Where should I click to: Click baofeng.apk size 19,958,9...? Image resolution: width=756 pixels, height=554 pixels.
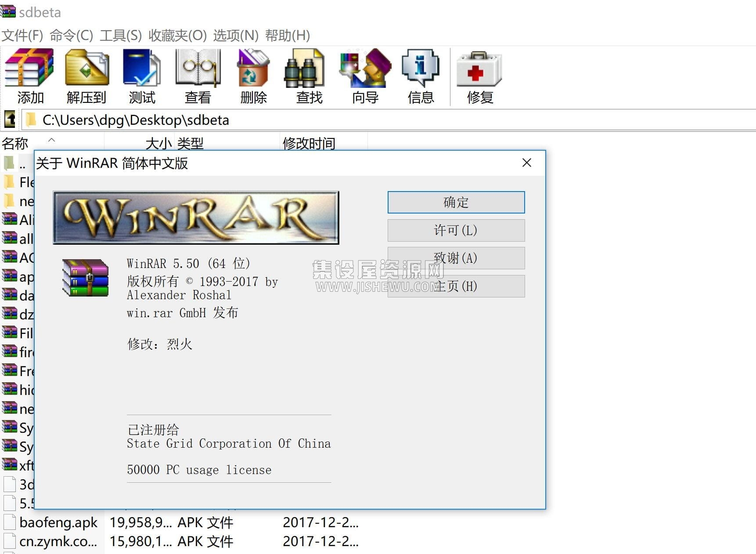pos(140,522)
